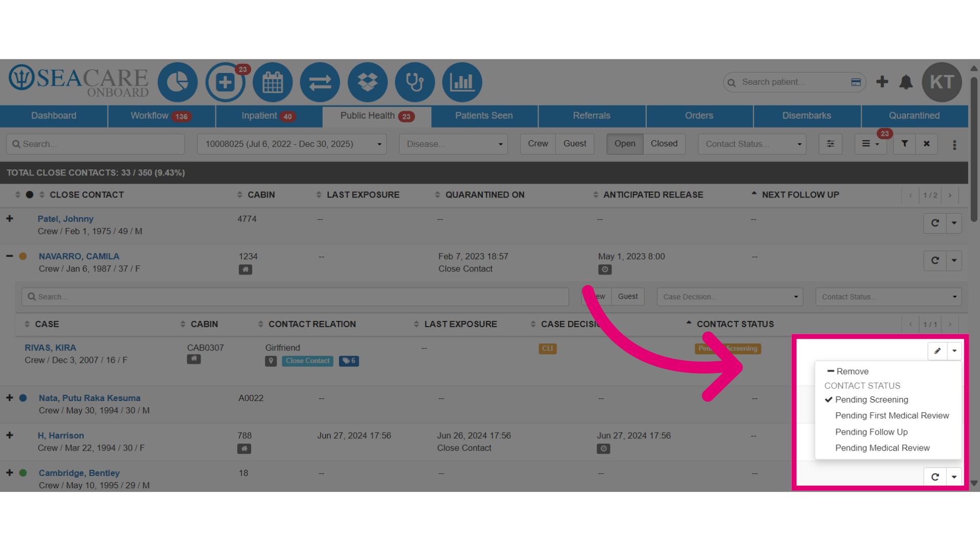Collapse the Navarro, Camila row
This screenshot has height=551, width=980.
[x=10, y=256]
